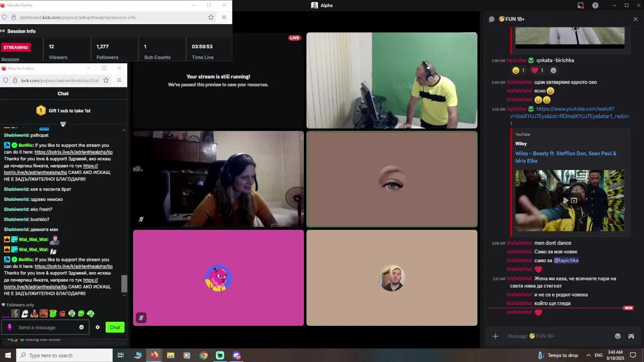644x362 pixels.
Task: Select the eye avatar participant tile
Action: (392, 179)
